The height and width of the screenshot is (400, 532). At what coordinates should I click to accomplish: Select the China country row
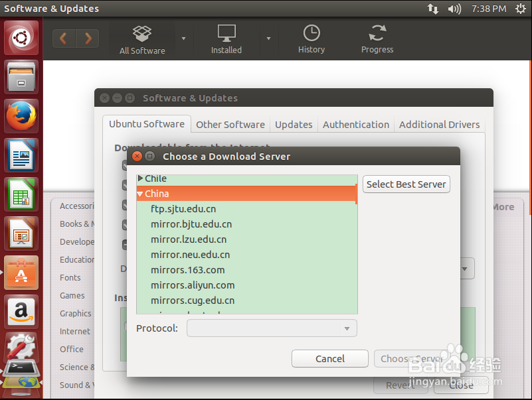246,194
